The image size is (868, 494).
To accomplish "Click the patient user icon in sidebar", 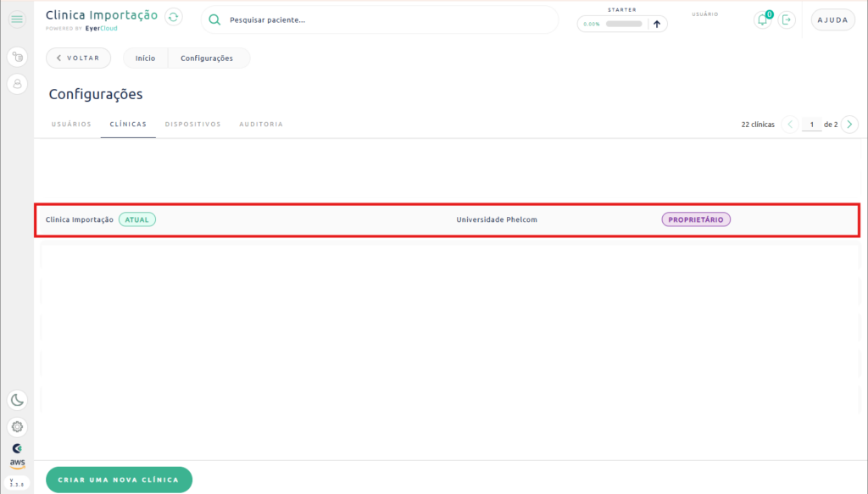I will pos(17,83).
